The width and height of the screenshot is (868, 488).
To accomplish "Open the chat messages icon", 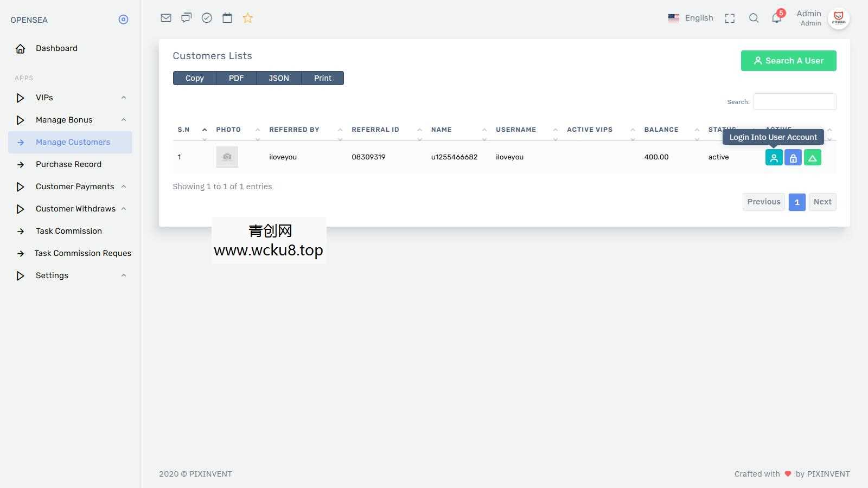I will coord(186,18).
